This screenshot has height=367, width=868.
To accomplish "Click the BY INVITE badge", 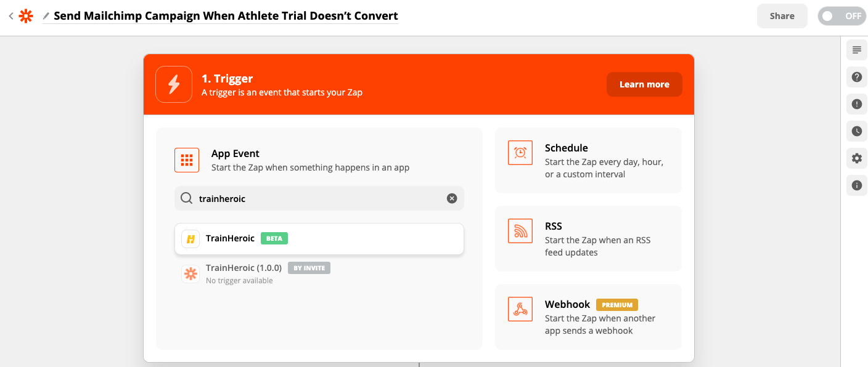I will [309, 268].
